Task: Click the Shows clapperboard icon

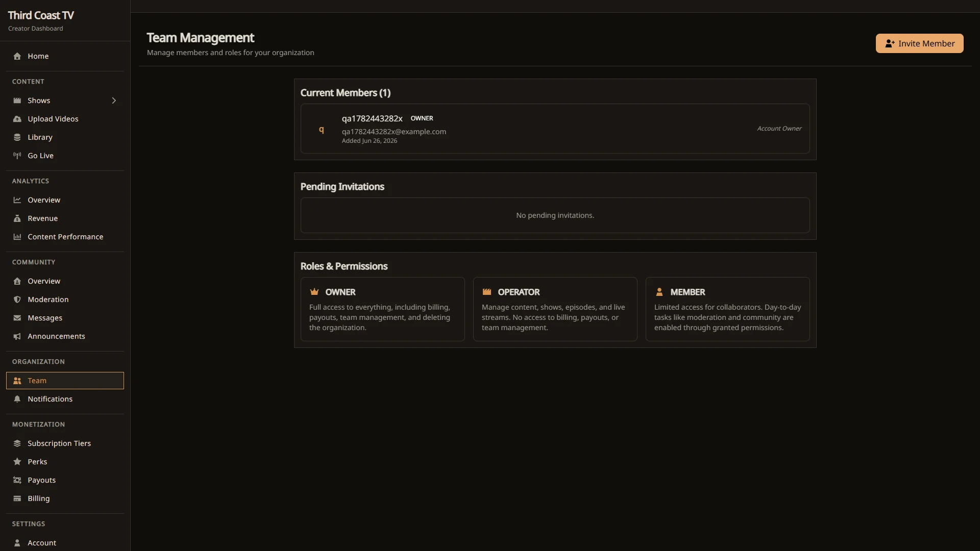Action: [17, 101]
